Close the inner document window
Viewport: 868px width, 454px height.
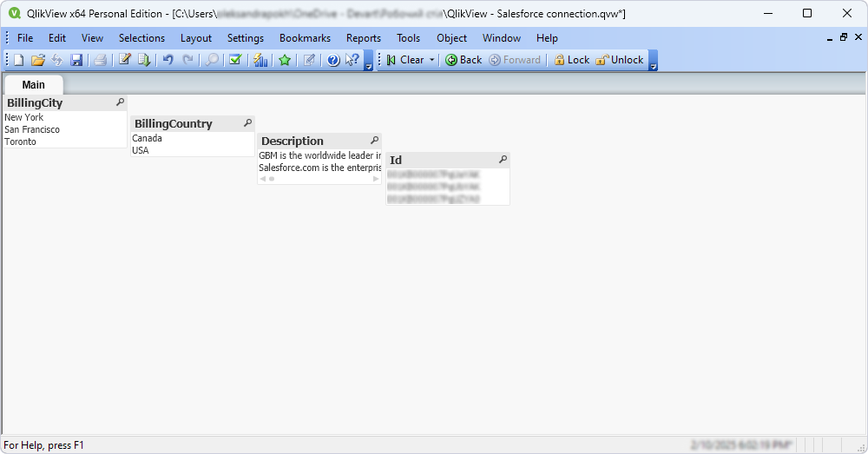[858, 37]
